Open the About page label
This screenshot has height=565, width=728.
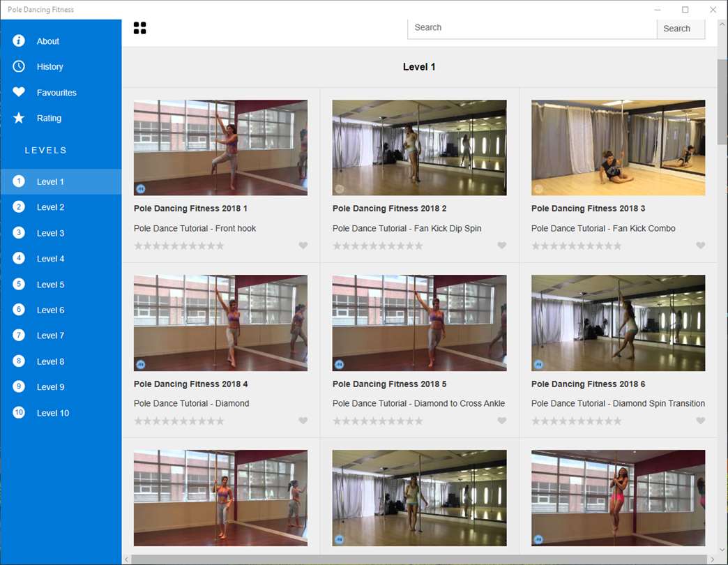[48, 41]
